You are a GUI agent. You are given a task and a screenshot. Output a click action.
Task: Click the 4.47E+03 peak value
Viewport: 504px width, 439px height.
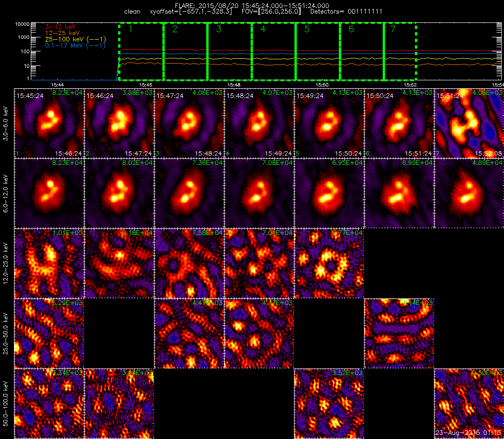click(x=208, y=303)
